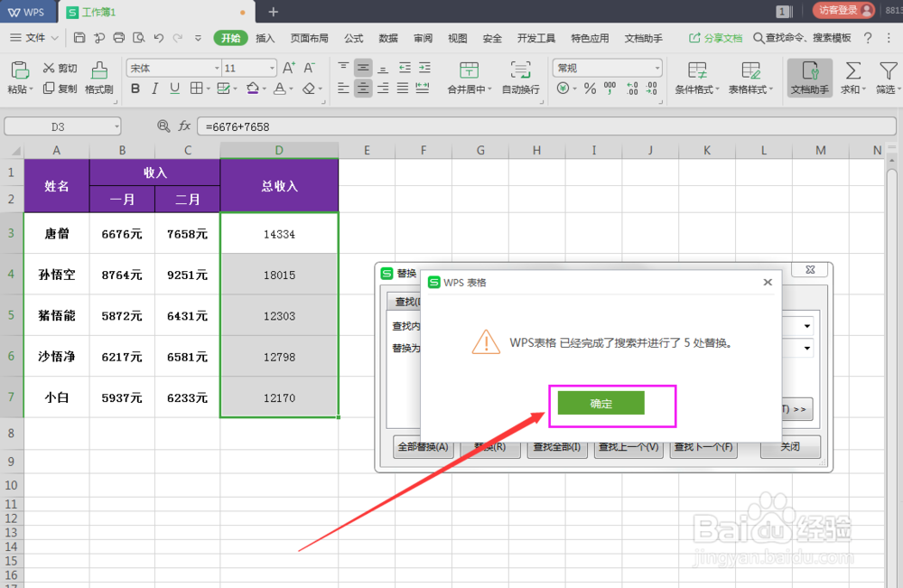
Task: Switch to the 公式 tab
Action: point(354,38)
